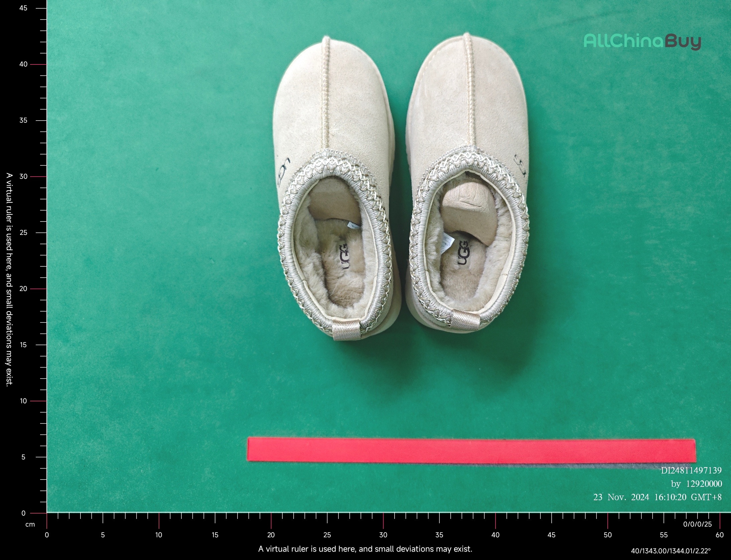Click the UGG logo inside left slipper
Screen dimensions: 731x560
click(x=345, y=257)
